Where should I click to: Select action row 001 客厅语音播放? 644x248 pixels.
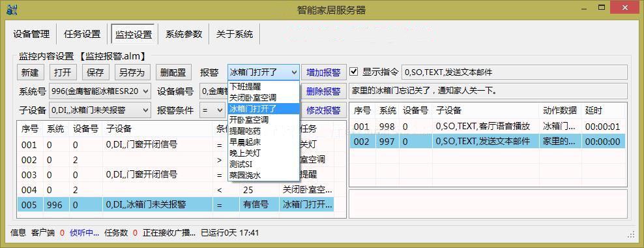[488, 127]
